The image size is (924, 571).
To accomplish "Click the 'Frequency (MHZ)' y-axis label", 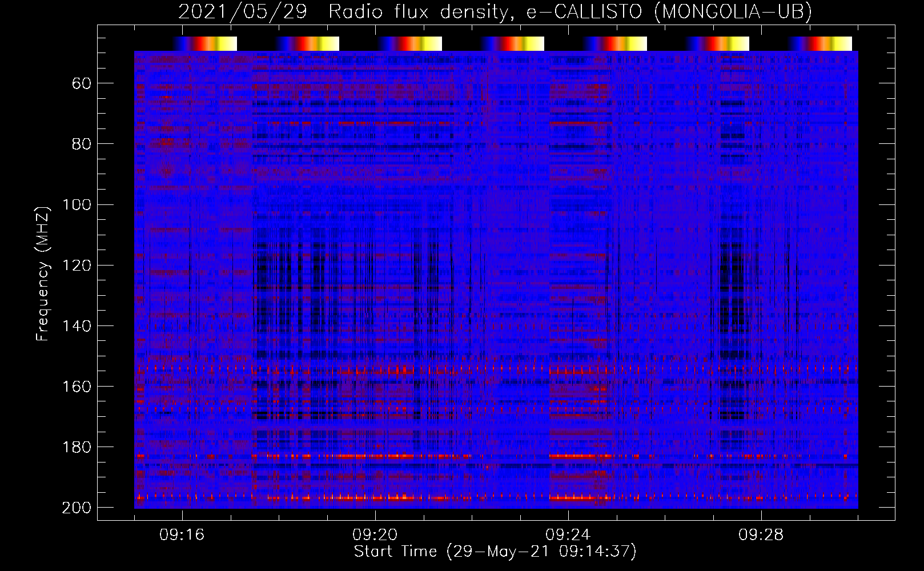I will [x=43, y=274].
